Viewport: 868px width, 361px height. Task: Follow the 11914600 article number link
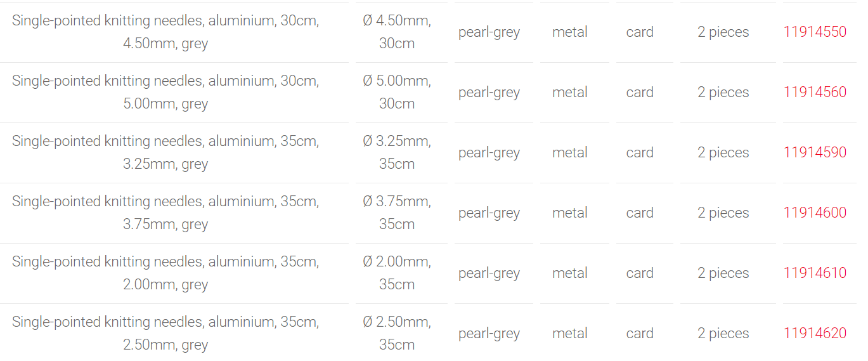[x=815, y=213]
